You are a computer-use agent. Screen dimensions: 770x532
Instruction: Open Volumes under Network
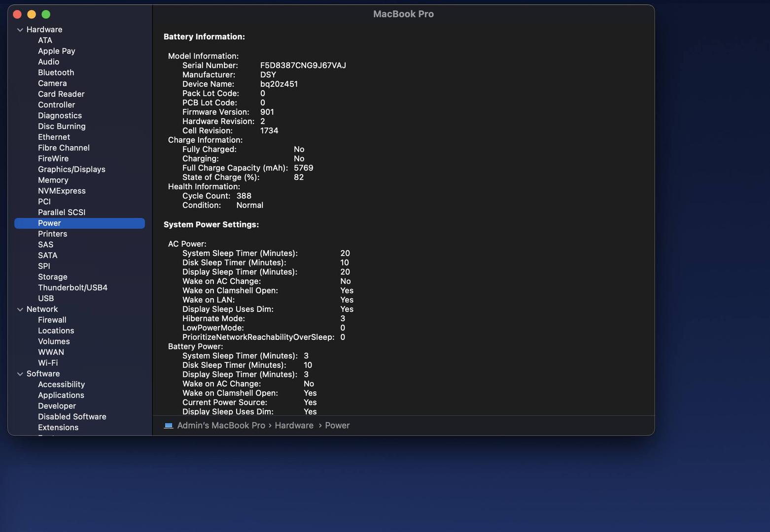[54, 341]
